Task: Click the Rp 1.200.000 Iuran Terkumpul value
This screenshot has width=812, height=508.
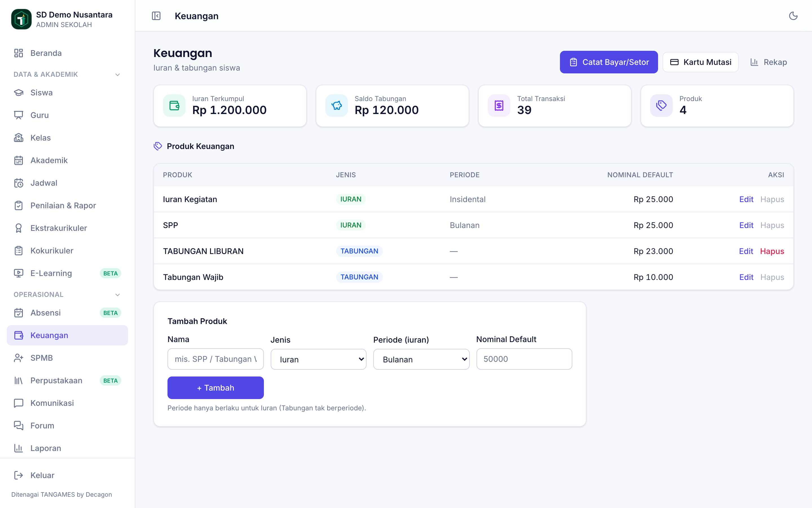Action: (x=229, y=110)
